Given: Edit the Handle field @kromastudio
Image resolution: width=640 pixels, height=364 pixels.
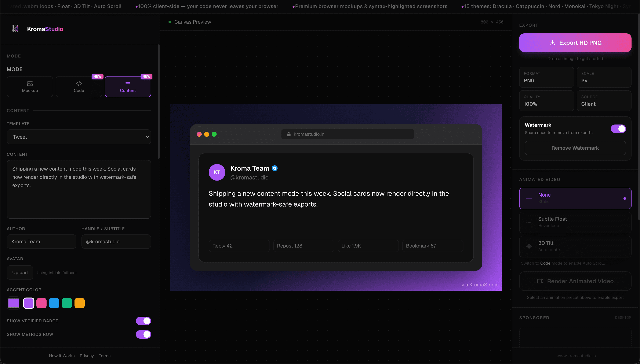Looking at the screenshot, I should [116, 242].
